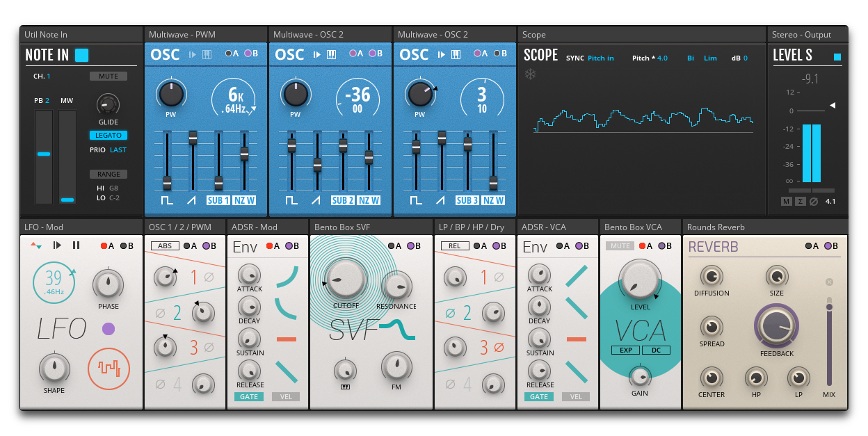
Task: Click the keyboard tracking icon on first OSC header
Action: [207, 54]
